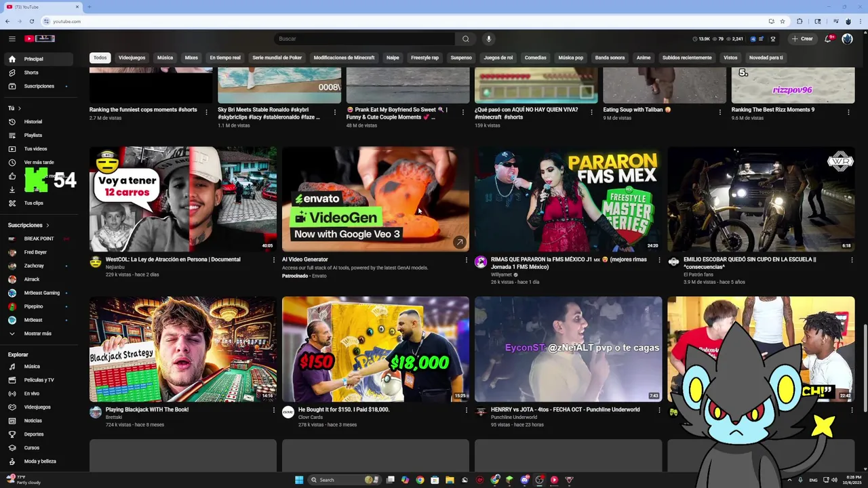Click the Crear button

coord(802,39)
